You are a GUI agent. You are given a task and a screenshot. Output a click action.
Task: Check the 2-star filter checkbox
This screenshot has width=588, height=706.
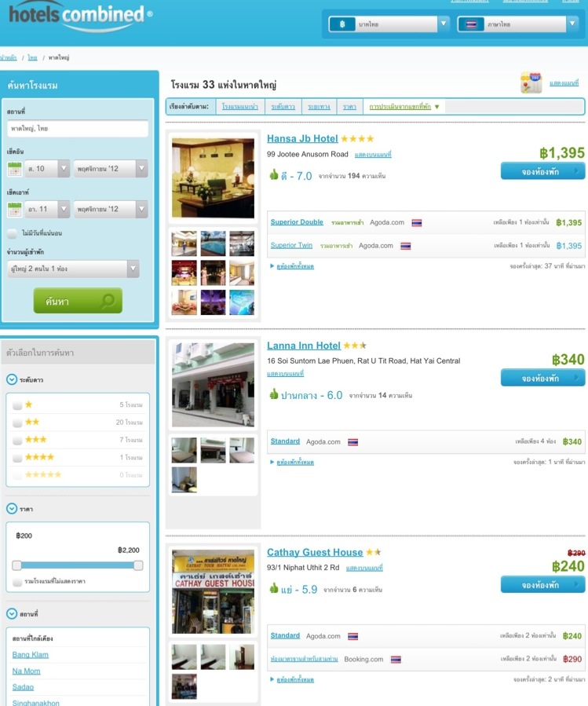[17, 423]
